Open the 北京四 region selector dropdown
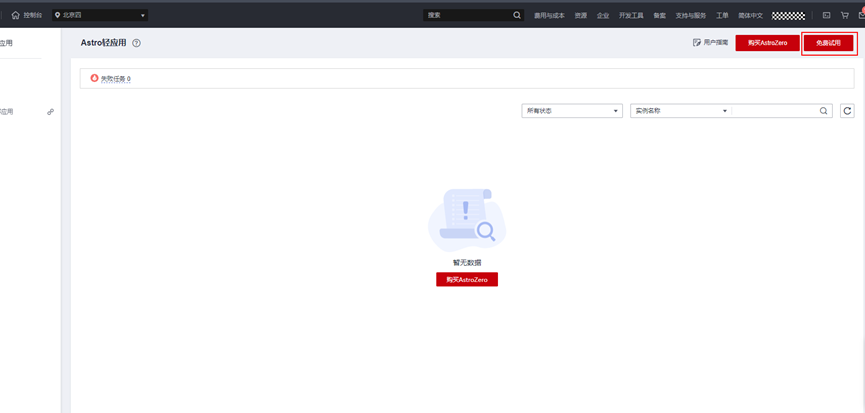865x413 pixels. pos(100,15)
